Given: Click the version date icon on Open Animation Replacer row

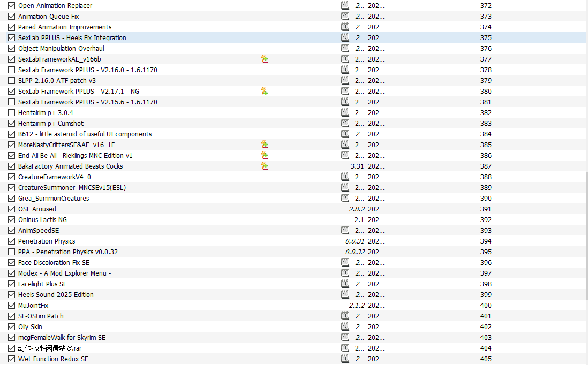Looking at the screenshot, I should pyautogui.click(x=345, y=5).
